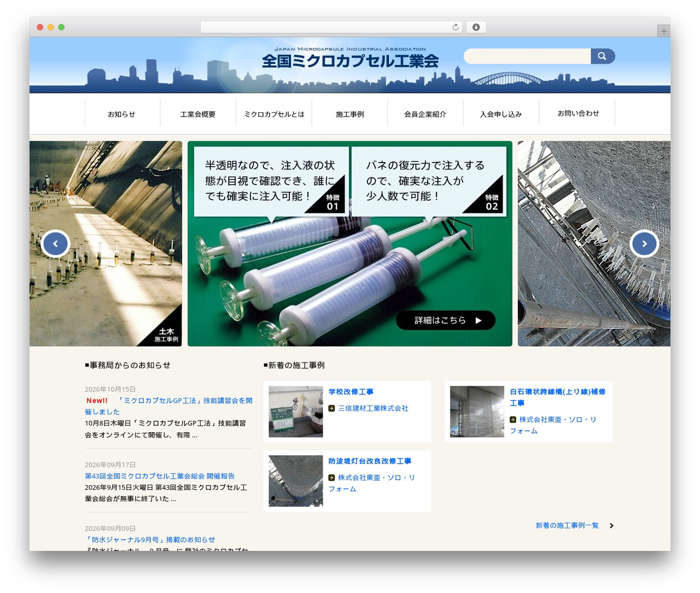The image size is (700, 593).
Task: Click the 特徴 02 callout on the slide
Action: 428,181
